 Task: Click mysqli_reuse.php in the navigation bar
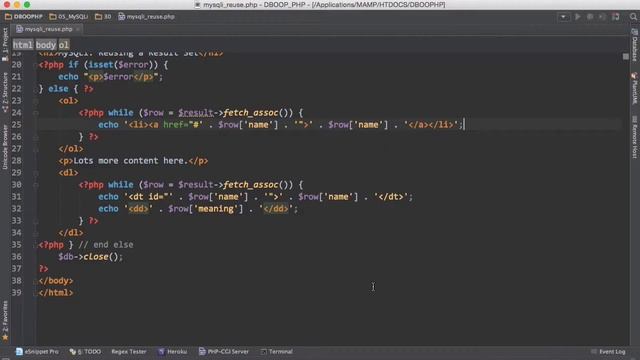(x=147, y=17)
